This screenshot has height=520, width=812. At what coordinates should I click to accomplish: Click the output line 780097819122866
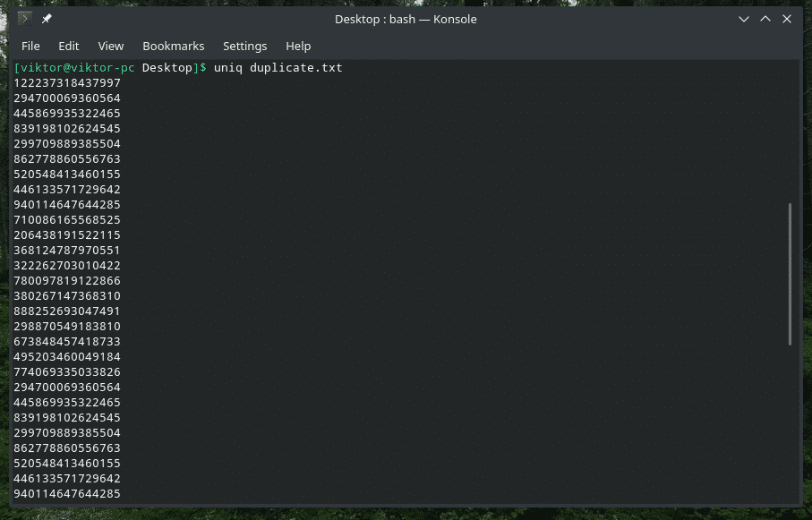pyautogui.click(x=67, y=281)
